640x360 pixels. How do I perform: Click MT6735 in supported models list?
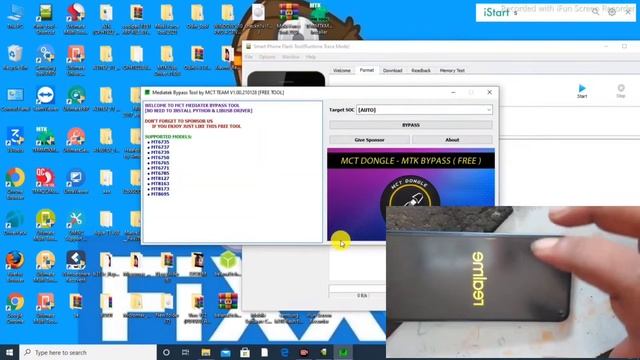coord(160,142)
